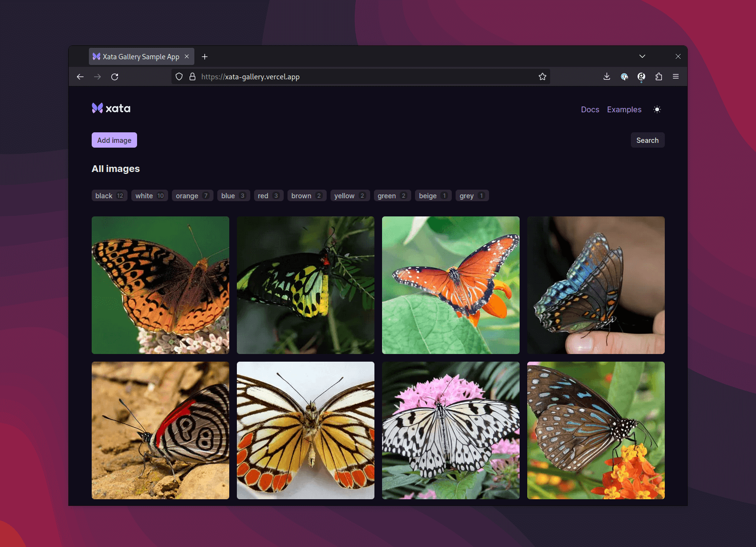The image size is (756, 547).
Task: Filter by the red tag
Action: coord(268,195)
